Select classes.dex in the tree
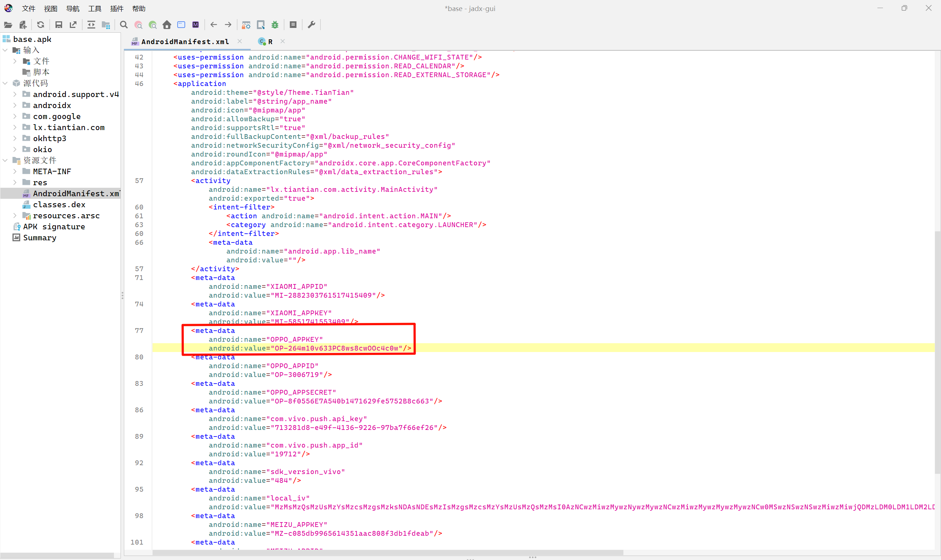941x560 pixels. point(59,205)
